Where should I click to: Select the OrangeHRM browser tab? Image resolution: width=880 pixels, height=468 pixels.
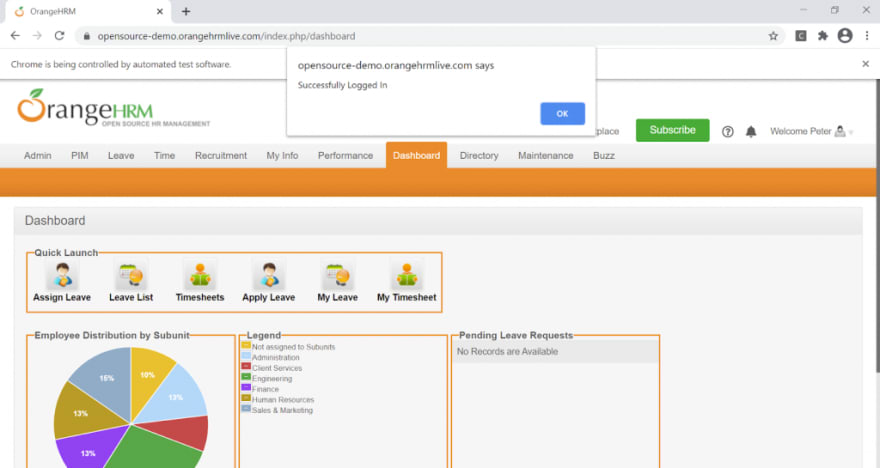tap(89, 11)
